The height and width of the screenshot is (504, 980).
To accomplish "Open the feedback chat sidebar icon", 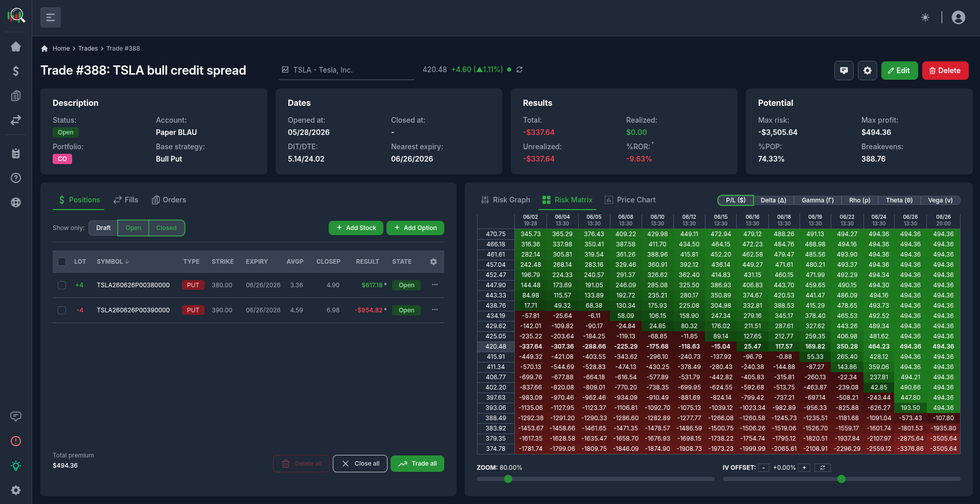I will pyautogui.click(x=16, y=416).
